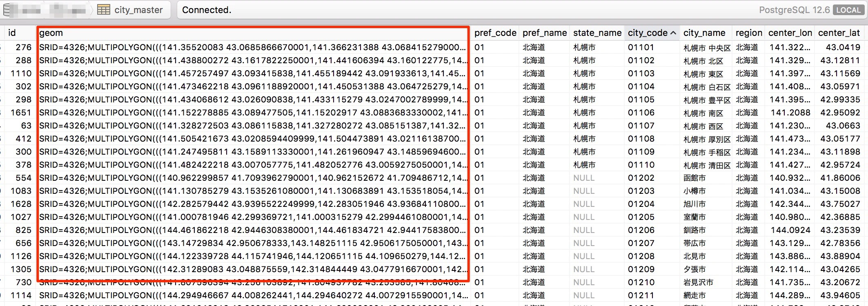Image resolution: width=868 pixels, height=306 pixels.
Task: Click geom cell starting 141.438800272
Action: (x=253, y=60)
